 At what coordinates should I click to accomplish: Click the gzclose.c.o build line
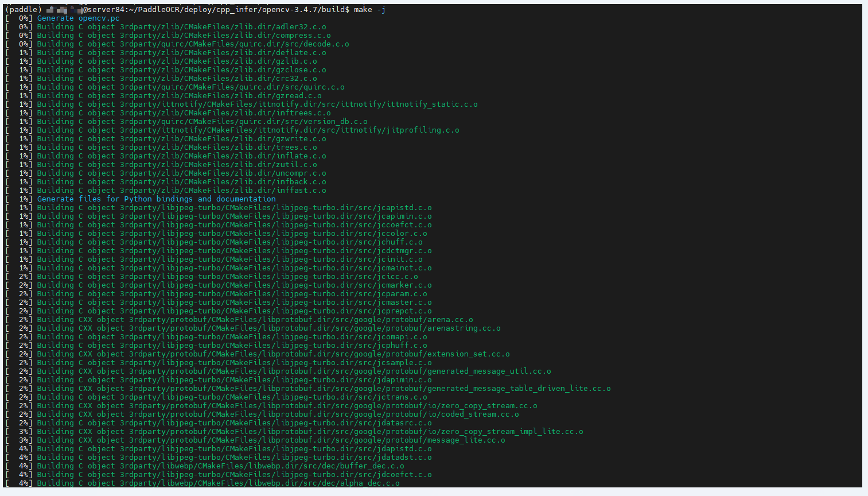166,70
